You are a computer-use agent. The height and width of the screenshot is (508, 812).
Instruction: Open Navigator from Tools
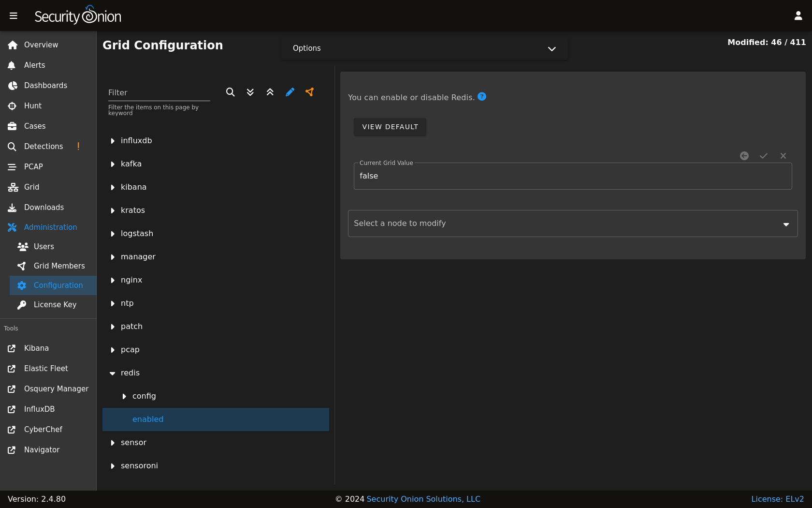pyautogui.click(x=48, y=450)
